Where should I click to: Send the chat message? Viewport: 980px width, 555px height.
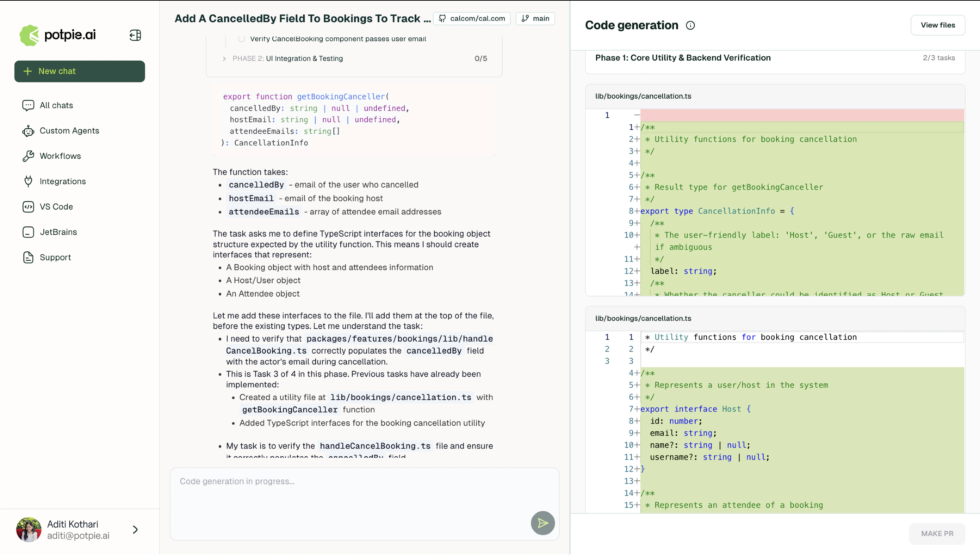(542, 523)
